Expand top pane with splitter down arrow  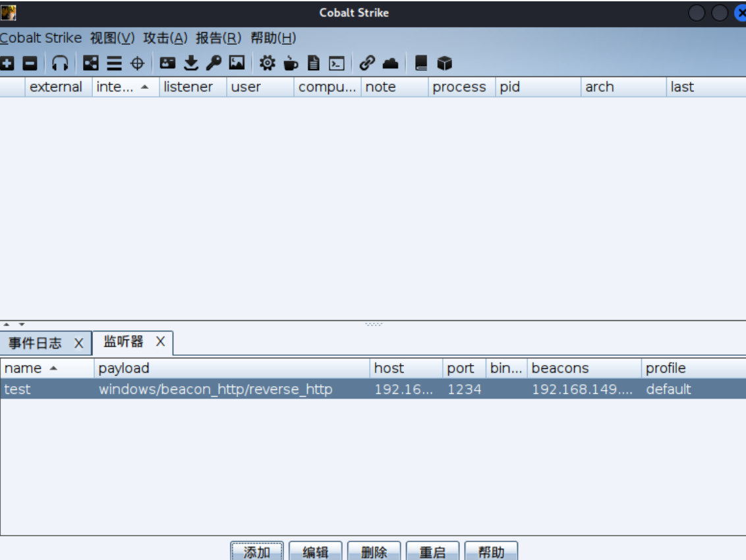pyautogui.click(x=21, y=325)
